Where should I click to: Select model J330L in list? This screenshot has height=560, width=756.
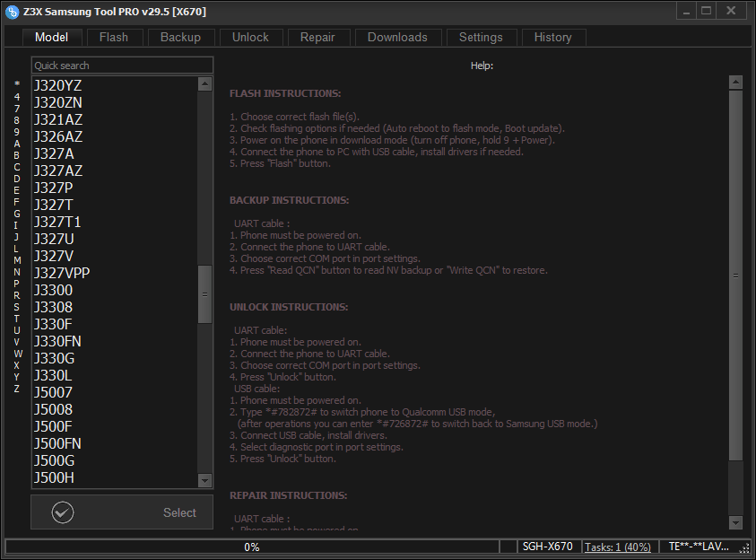pos(115,375)
